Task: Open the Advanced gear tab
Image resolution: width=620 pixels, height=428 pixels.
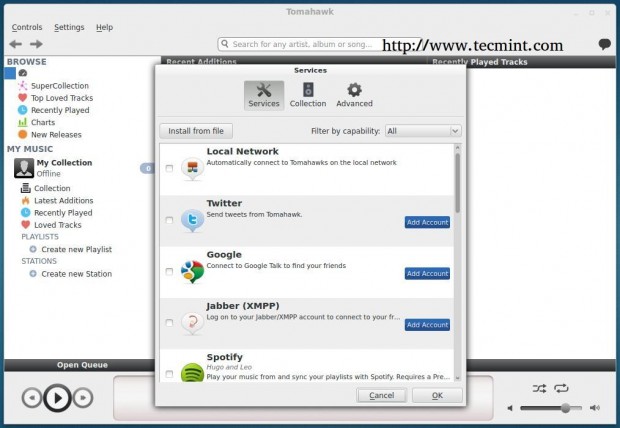Action: pyautogui.click(x=354, y=95)
